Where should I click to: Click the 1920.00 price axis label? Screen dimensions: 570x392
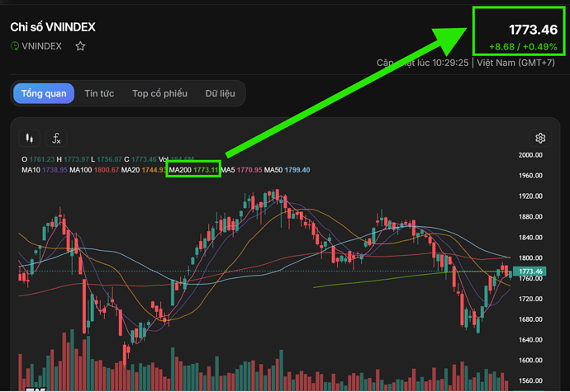pos(530,196)
